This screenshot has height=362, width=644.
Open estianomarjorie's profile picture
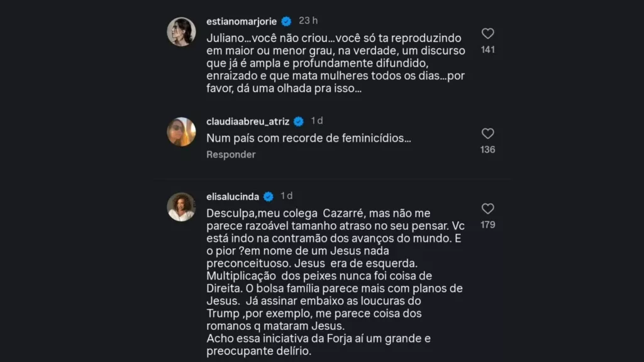[x=181, y=31]
